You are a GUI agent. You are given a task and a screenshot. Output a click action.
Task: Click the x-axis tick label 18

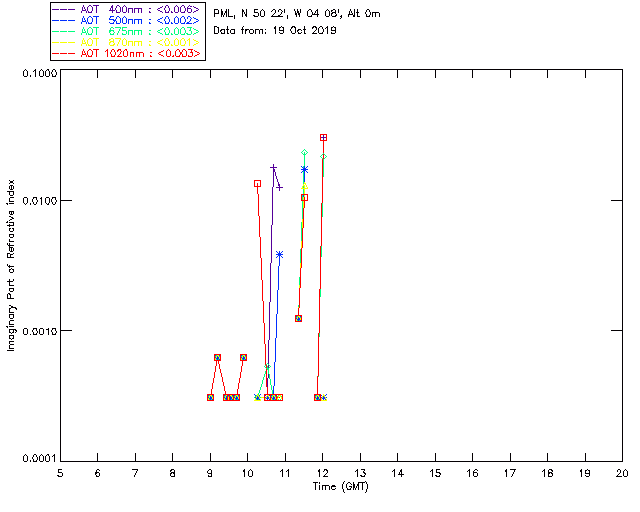(547, 473)
